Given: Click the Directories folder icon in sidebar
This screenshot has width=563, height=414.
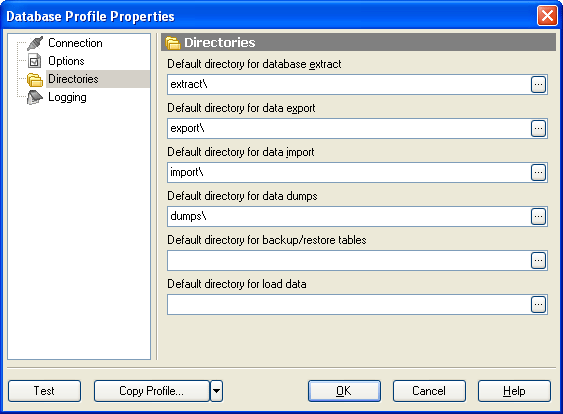Looking at the screenshot, I should point(35,79).
